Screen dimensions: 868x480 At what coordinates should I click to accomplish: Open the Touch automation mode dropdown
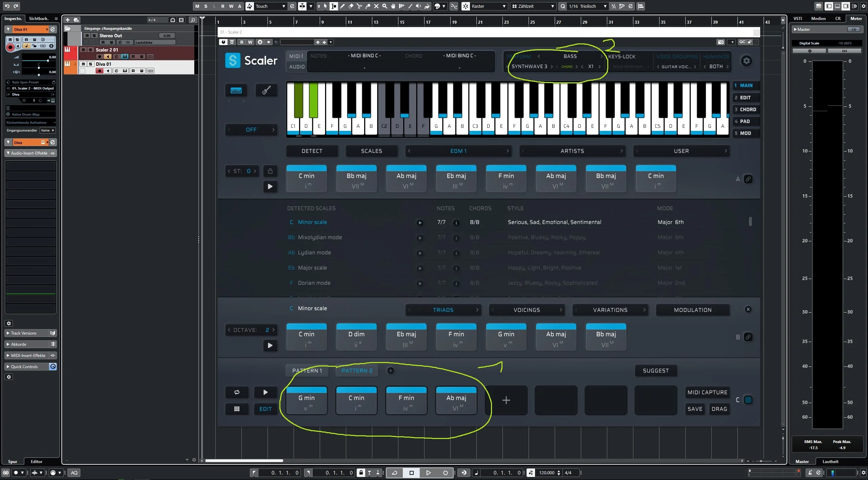[x=270, y=6]
